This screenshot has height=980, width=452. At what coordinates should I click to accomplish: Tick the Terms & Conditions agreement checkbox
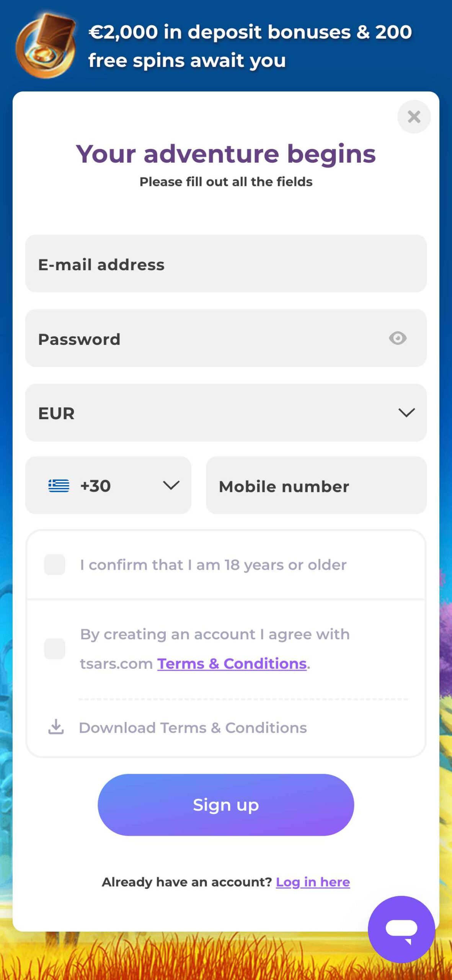tap(55, 648)
